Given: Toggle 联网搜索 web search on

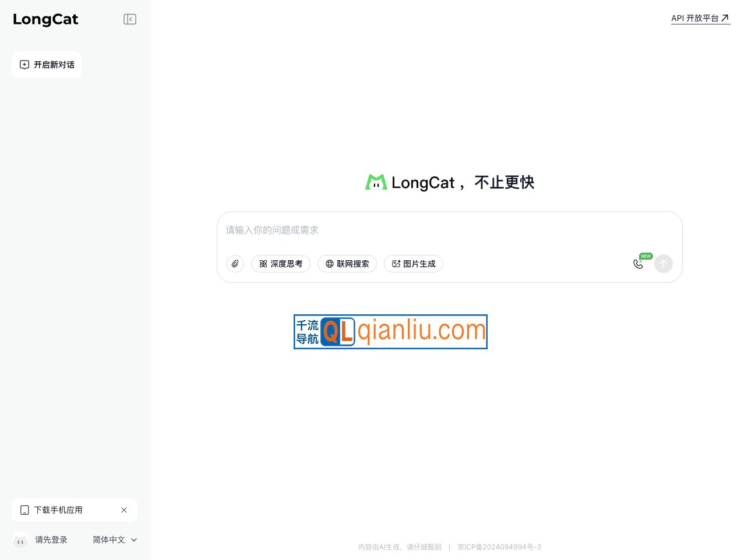Looking at the screenshot, I should [347, 264].
